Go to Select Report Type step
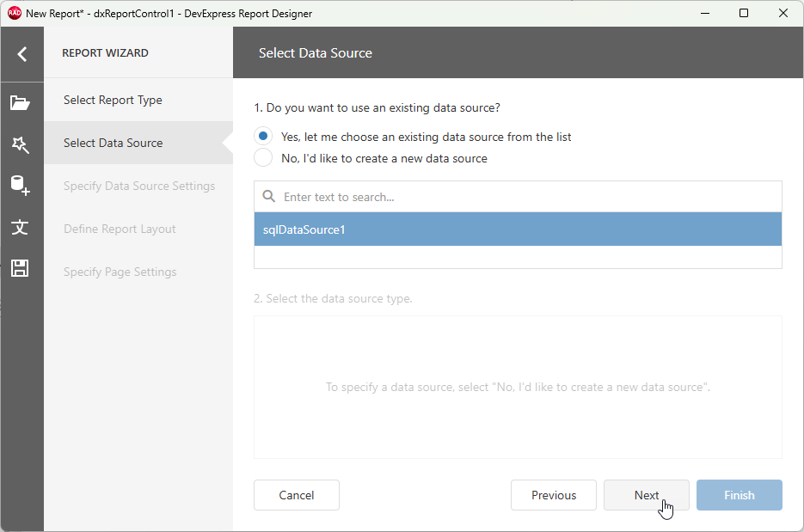 click(138, 100)
